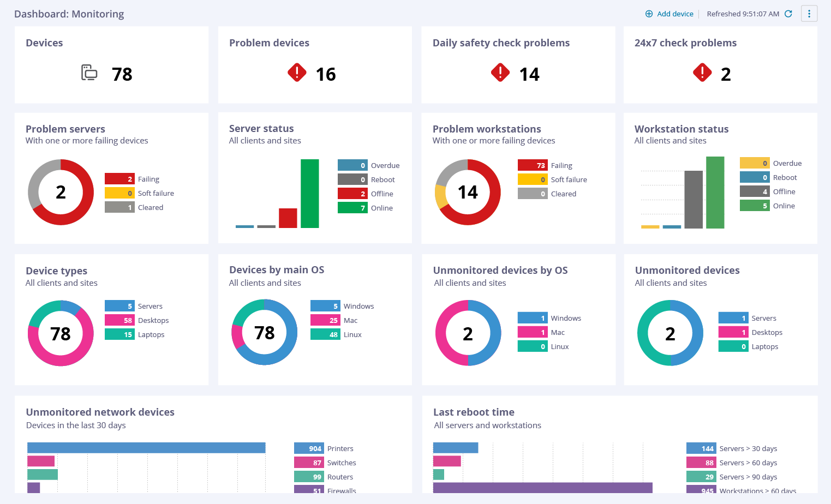831x504 pixels.
Task: Click the alert icon in 24x7 check problems
Action: pyautogui.click(x=702, y=72)
